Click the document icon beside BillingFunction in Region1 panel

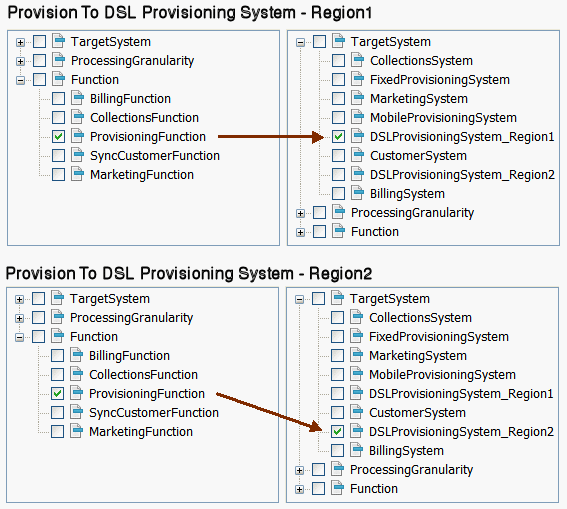coord(77,98)
